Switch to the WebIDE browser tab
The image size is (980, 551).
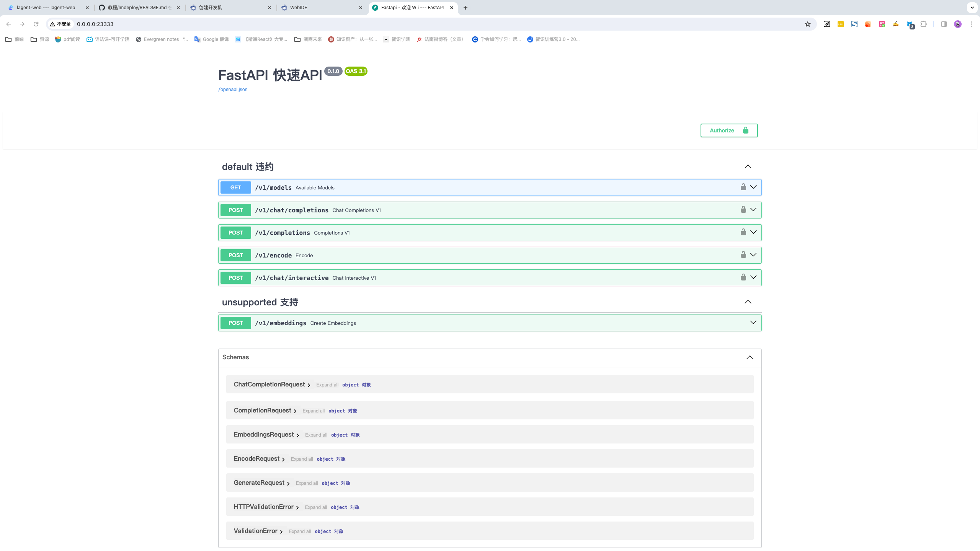click(321, 8)
